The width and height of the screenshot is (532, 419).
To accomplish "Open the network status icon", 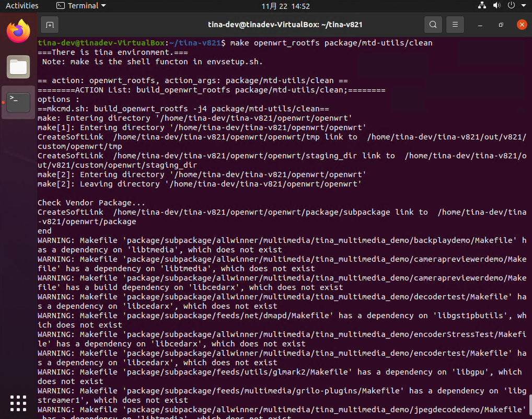I will tap(482, 6).
